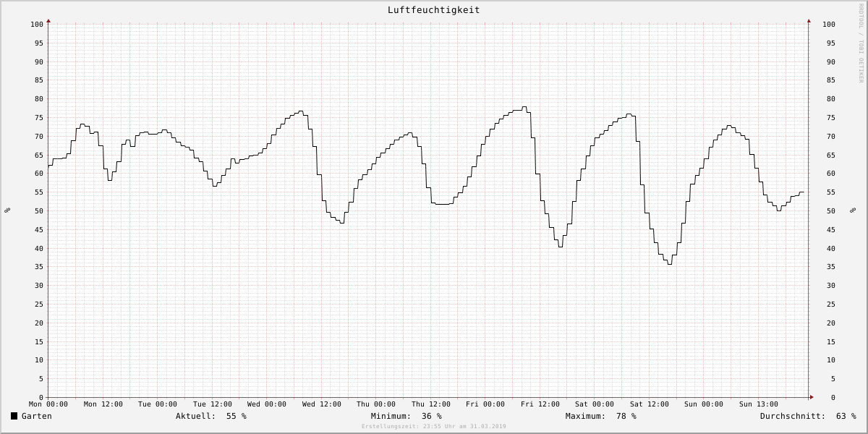Click the Thu 00:00 time axis label
The height and width of the screenshot is (434, 868).
[x=376, y=404]
